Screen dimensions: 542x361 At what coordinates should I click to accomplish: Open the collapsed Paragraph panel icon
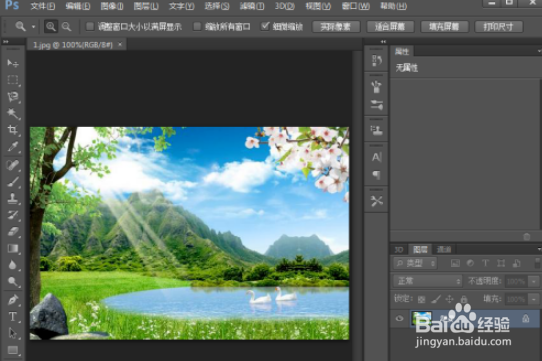(x=376, y=175)
